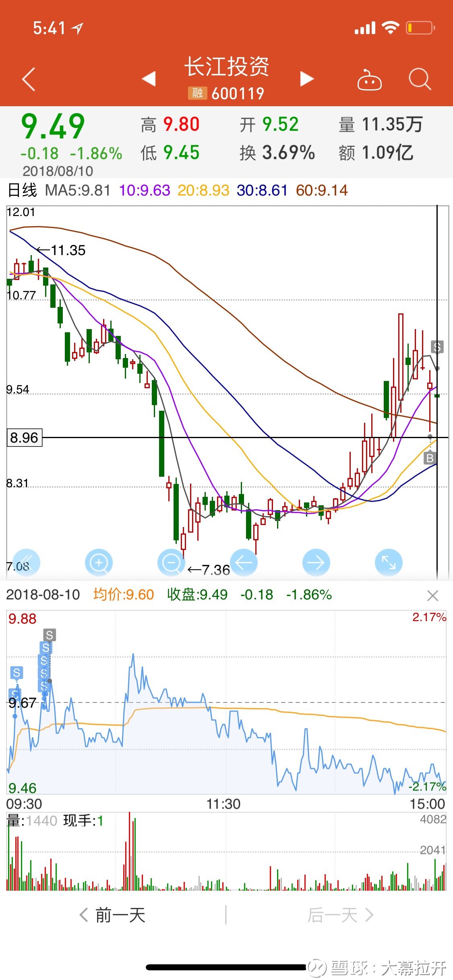Close the intraday detail panel
This screenshot has width=453, height=980.
point(432,596)
